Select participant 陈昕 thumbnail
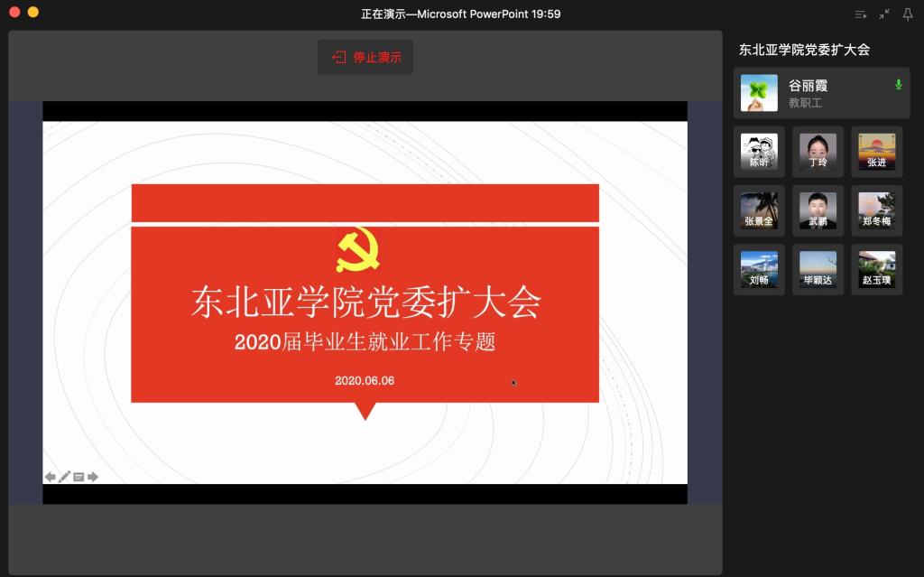The image size is (924, 577). (759, 152)
